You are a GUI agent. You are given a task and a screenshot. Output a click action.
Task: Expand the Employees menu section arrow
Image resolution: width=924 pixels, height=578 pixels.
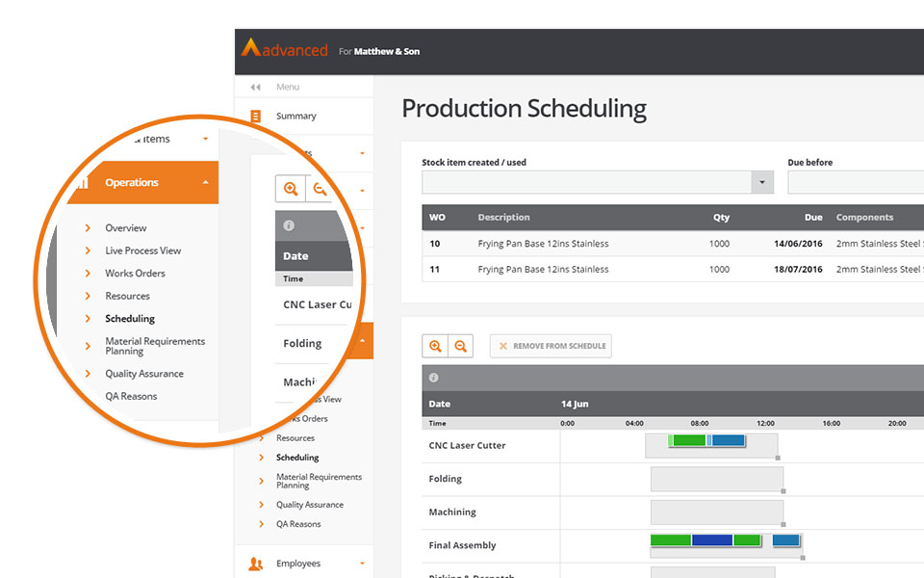[362, 564]
